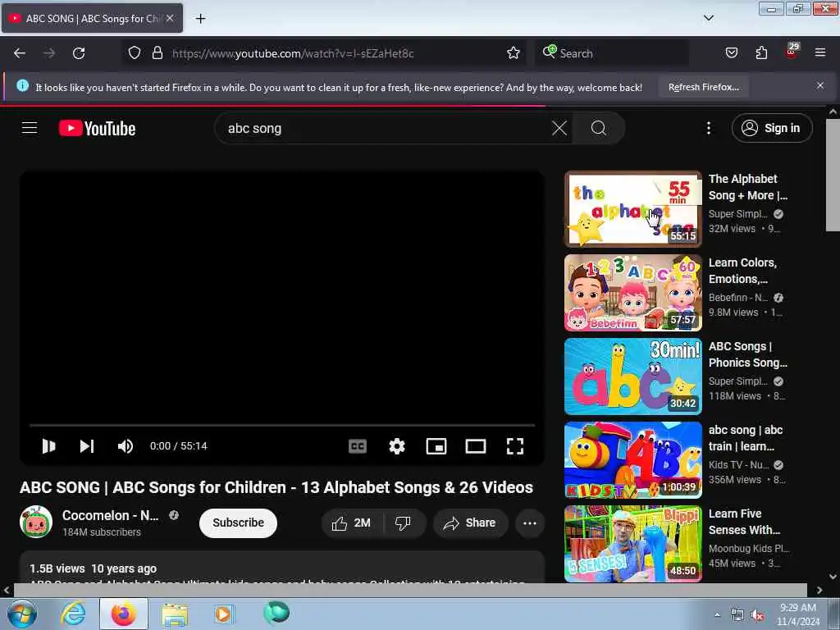Toggle closed captions CC button
The height and width of the screenshot is (630, 840).
358,445
